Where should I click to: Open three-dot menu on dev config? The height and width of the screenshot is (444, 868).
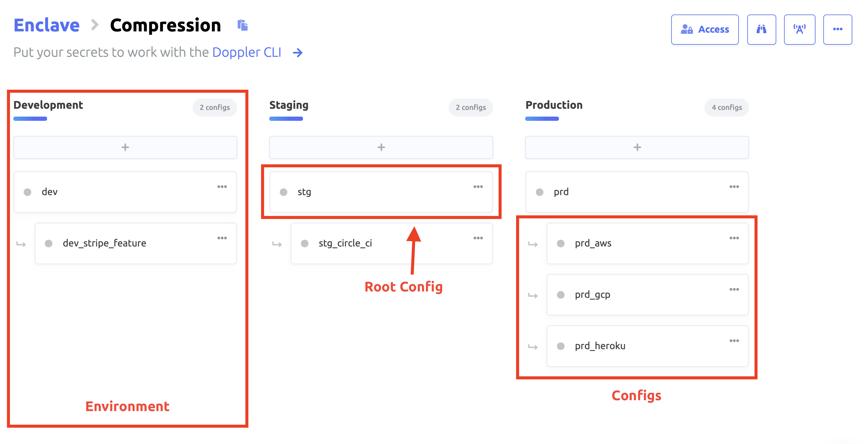[x=222, y=186]
